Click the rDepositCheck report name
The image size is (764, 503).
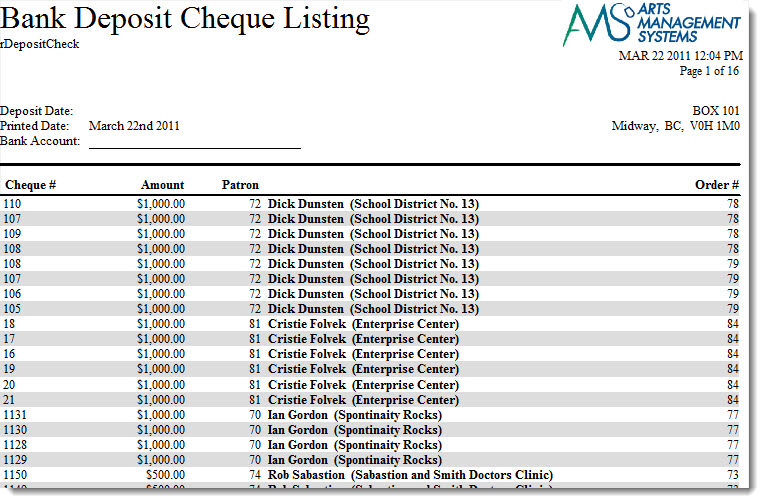coord(40,44)
